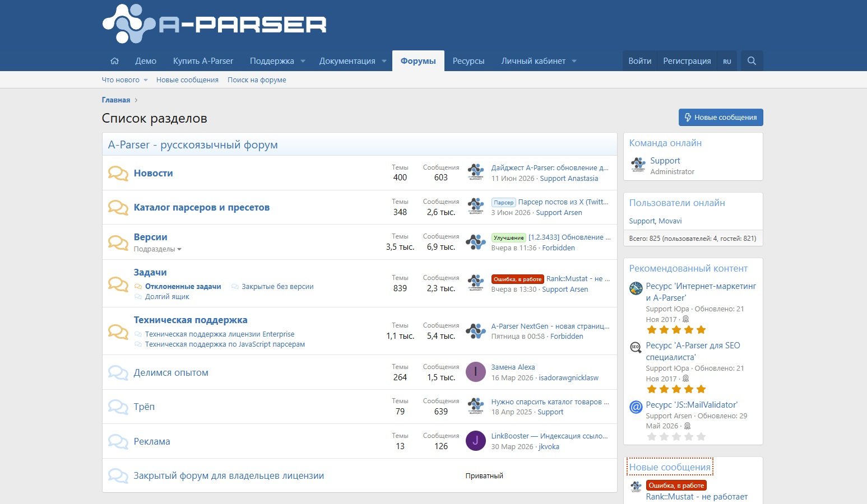This screenshot has width=867, height=504.
Task: Open the Поддержка menu item
Action: pos(272,61)
